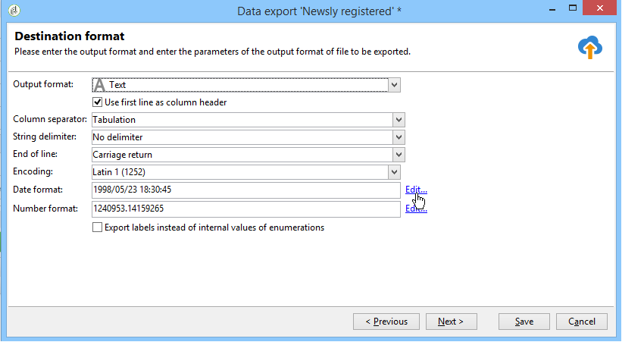Minimize the Data export window
This screenshot has width=644, height=364.
[x=552, y=8]
